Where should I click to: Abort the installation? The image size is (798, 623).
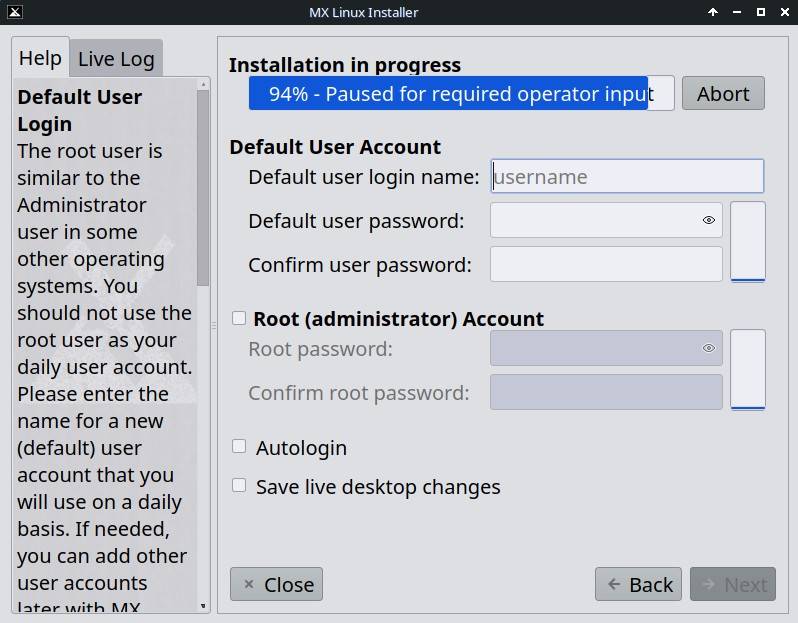[723, 93]
